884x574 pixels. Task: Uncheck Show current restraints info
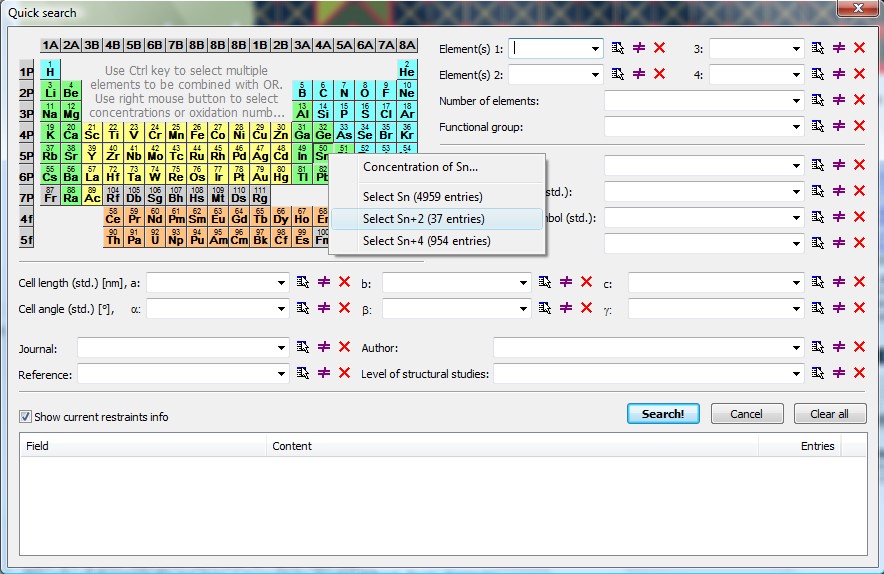[26, 417]
